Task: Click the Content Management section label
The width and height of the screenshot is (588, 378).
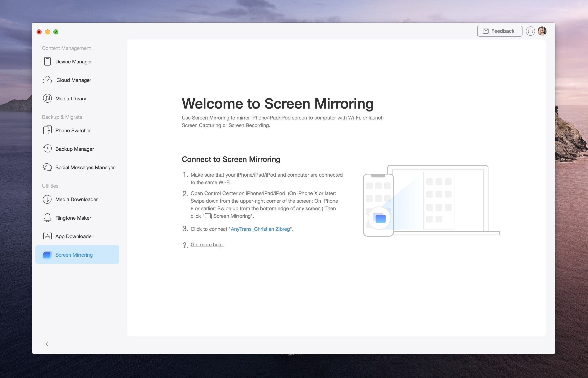Action: 66,48
